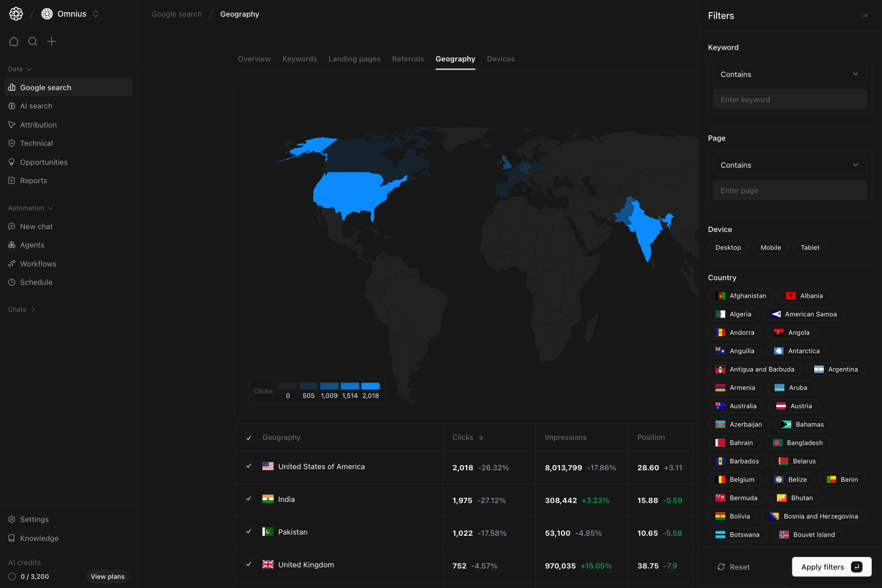882x588 pixels.
Task: Open Reports from the sidebar
Action: [x=34, y=180]
